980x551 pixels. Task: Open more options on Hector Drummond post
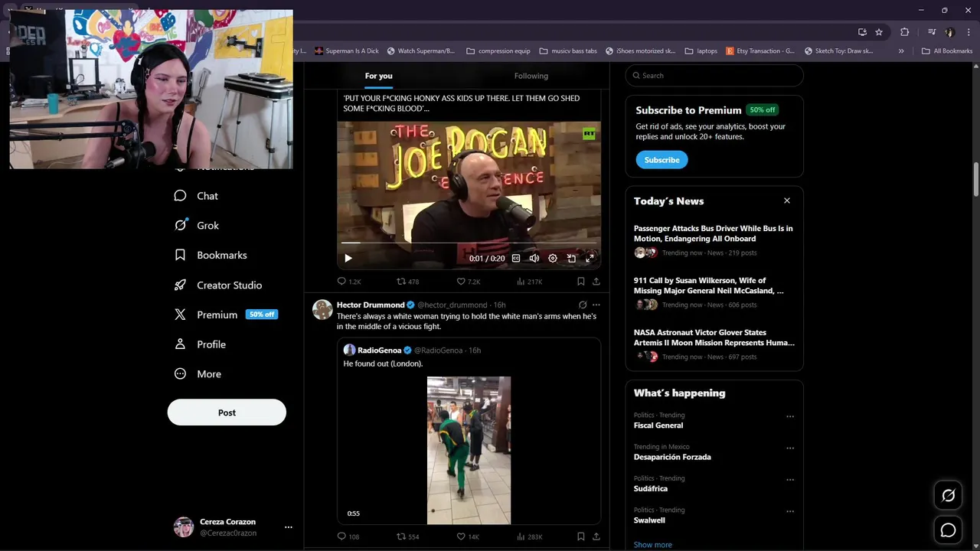(x=596, y=305)
